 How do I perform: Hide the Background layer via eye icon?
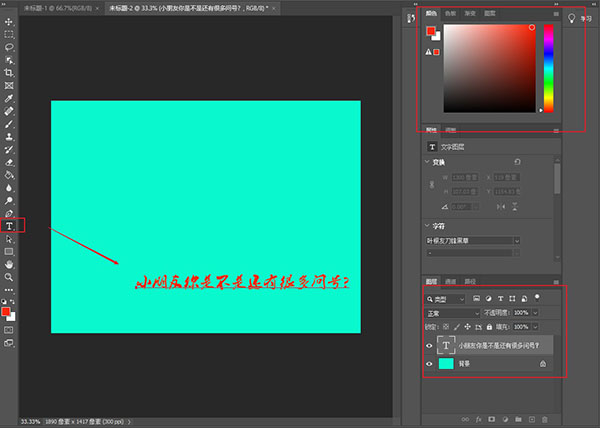point(429,364)
